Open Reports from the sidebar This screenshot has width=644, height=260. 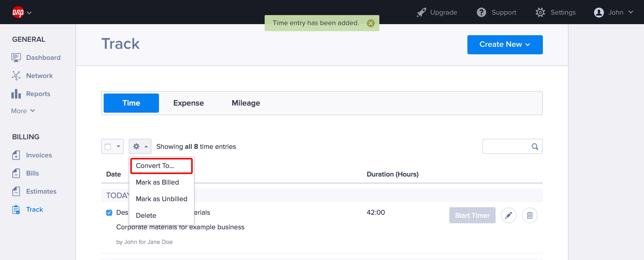click(38, 94)
